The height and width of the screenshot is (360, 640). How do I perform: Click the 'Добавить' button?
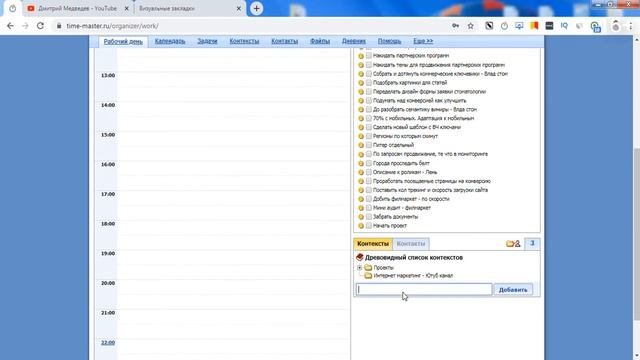(513, 290)
